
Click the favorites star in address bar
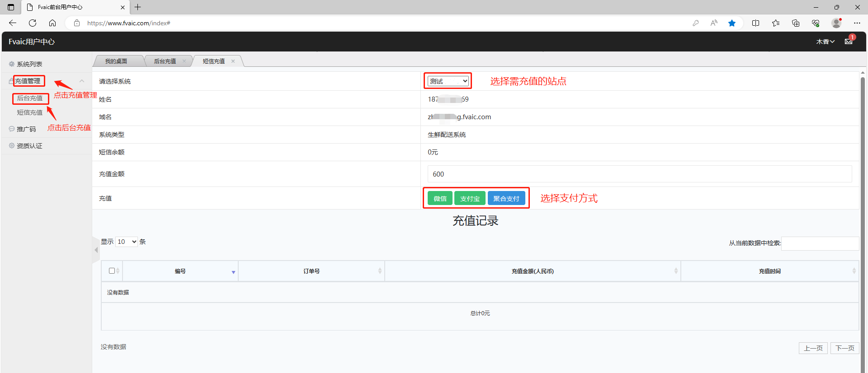click(x=731, y=23)
